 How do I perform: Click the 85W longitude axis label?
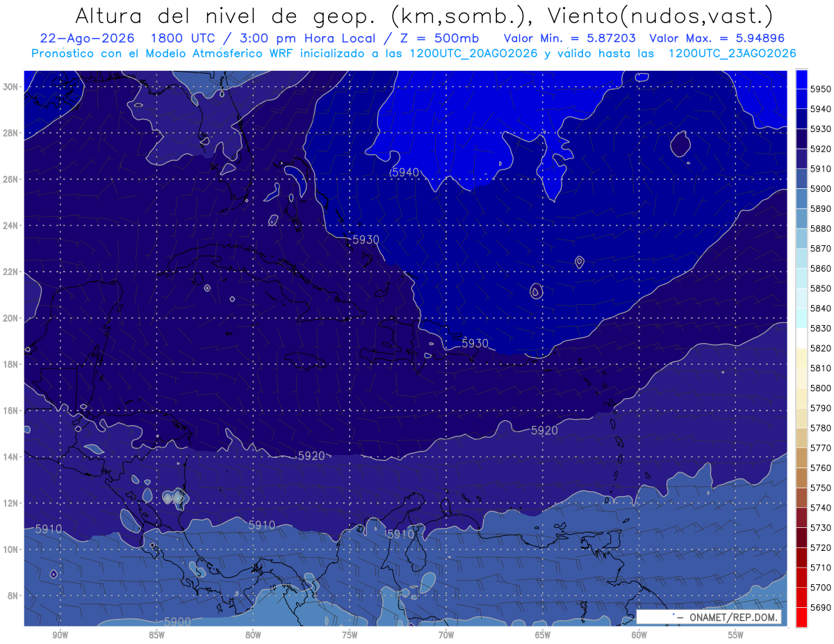(156, 636)
